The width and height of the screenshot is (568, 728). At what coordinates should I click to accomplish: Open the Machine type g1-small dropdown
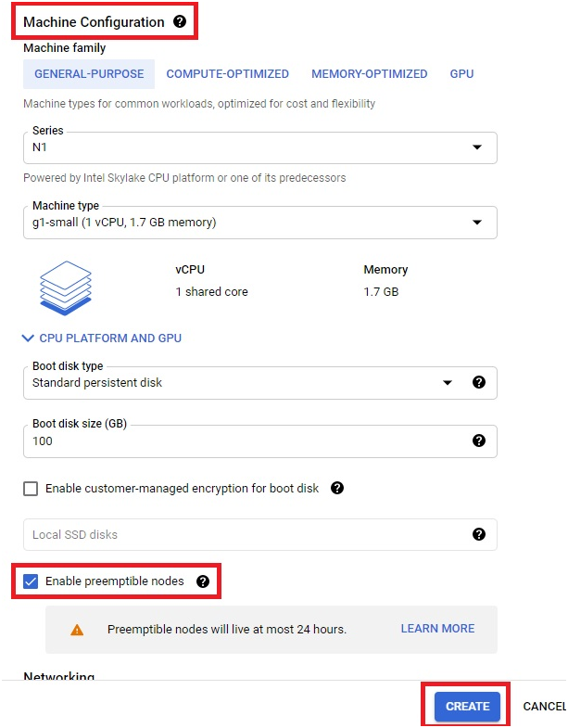point(259,223)
